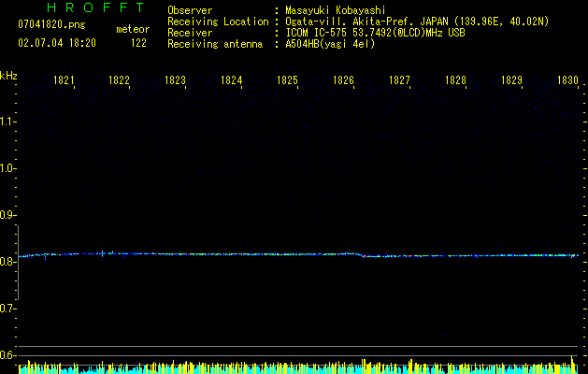Click the A504HB(yagi 4el) antenna text
Screen dimensions: 588x374
click(330, 44)
